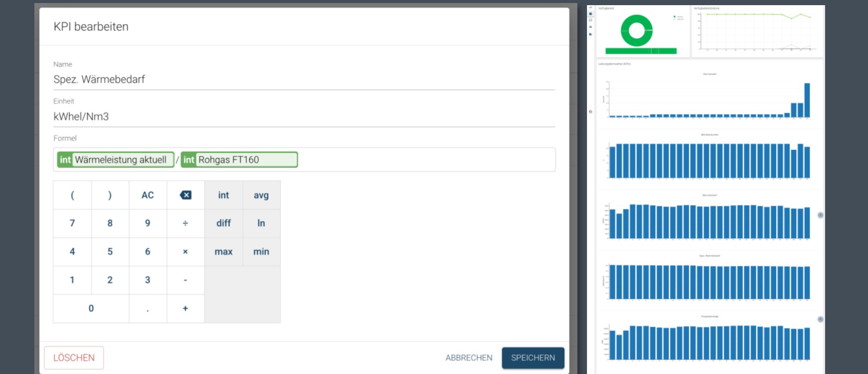Insert the avg function
The width and height of the screenshot is (868, 374).
coord(261,195)
